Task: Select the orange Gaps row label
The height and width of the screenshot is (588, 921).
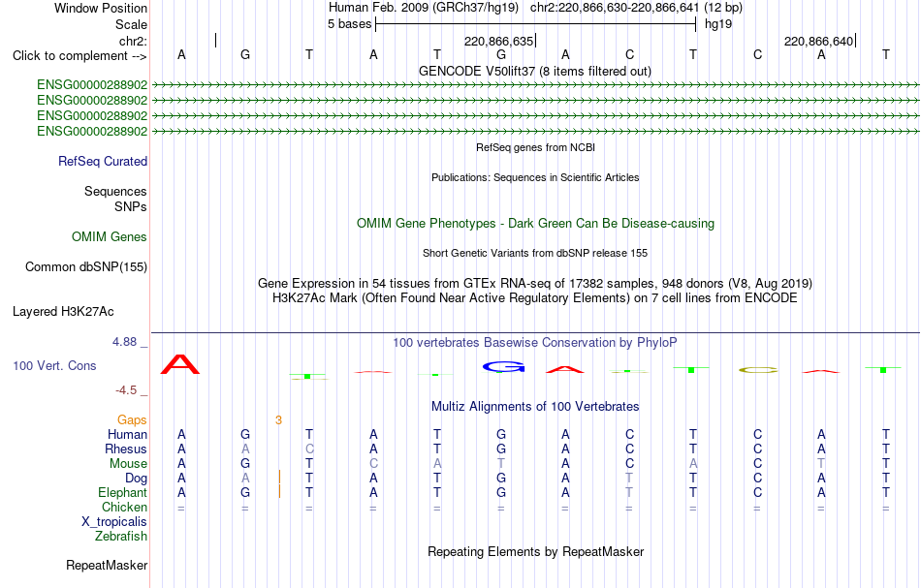Action: pyautogui.click(x=132, y=419)
